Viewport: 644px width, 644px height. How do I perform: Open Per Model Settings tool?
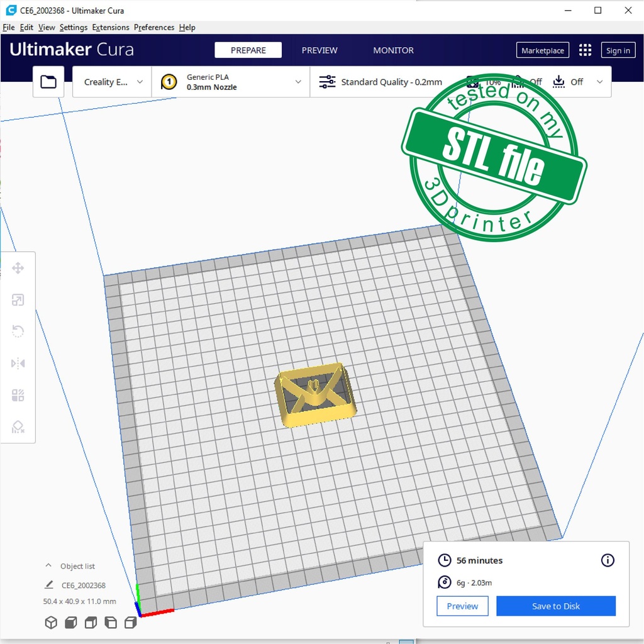[x=18, y=396]
